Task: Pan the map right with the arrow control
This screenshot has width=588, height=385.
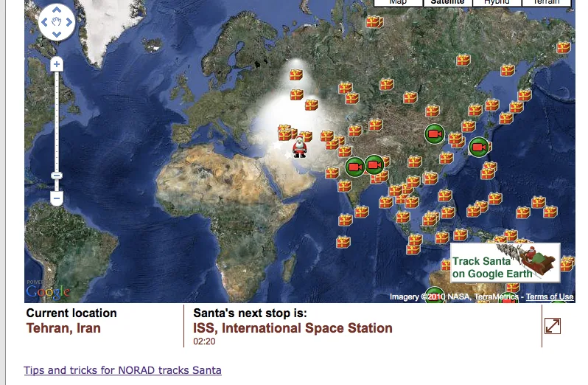Action: click(x=69, y=22)
